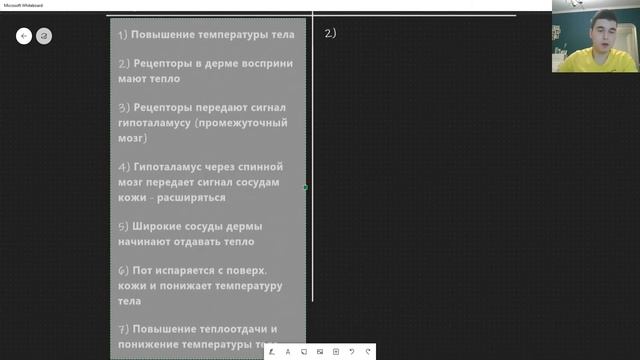This screenshot has height=360, width=640.
Task: Open the presenter webcam video thumbnail
Action: pyautogui.click(x=596, y=36)
